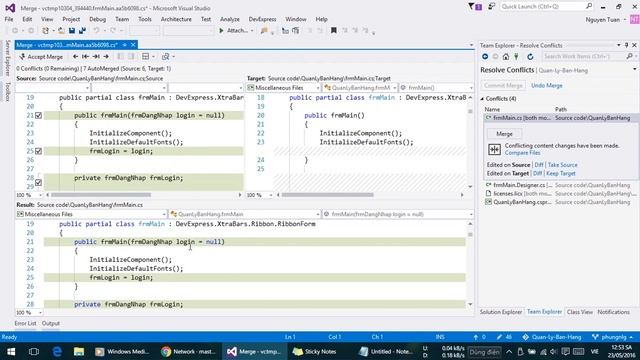Click the bookmark icon in main toolbar

pos(333,31)
